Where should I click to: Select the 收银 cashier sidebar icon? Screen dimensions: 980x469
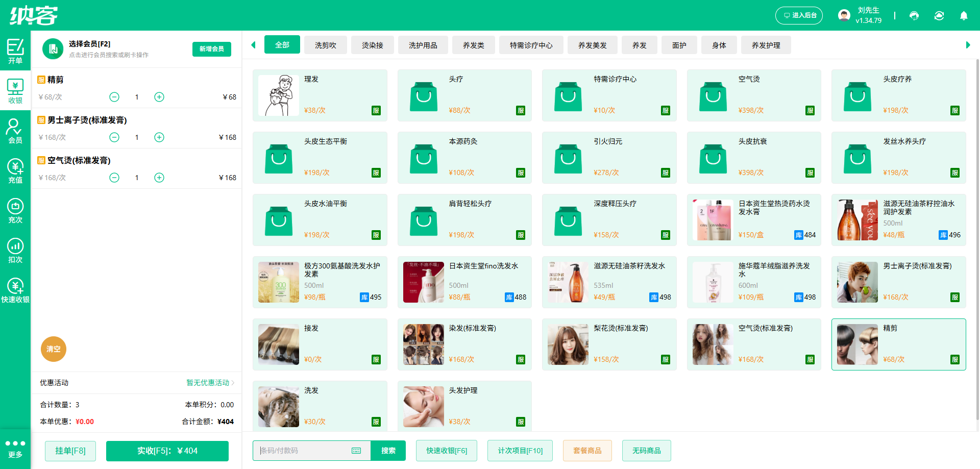point(15,91)
